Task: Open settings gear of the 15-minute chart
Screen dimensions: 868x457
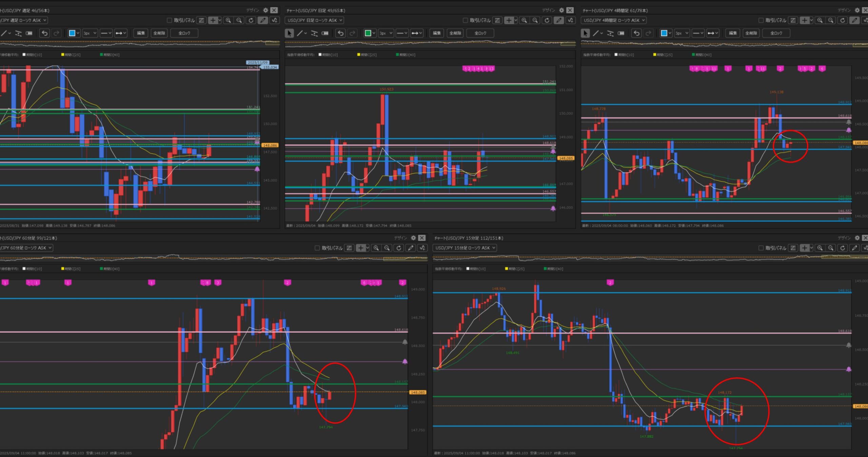Action: (857, 238)
